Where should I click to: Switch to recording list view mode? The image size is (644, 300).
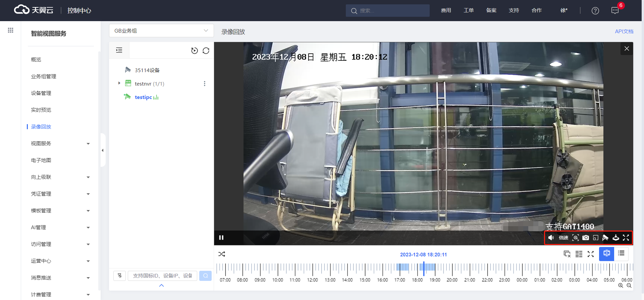pos(621,254)
